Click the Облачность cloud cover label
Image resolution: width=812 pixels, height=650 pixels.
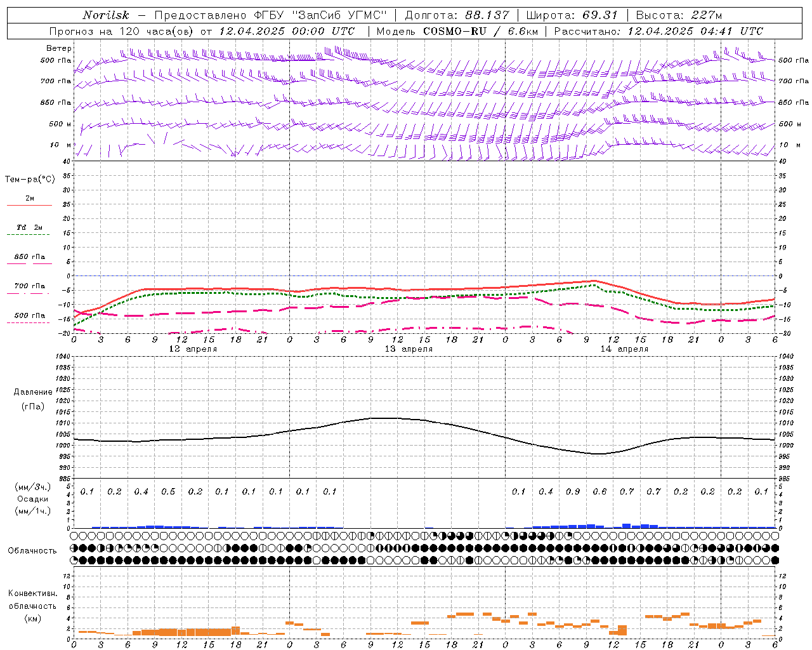coord(32,550)
